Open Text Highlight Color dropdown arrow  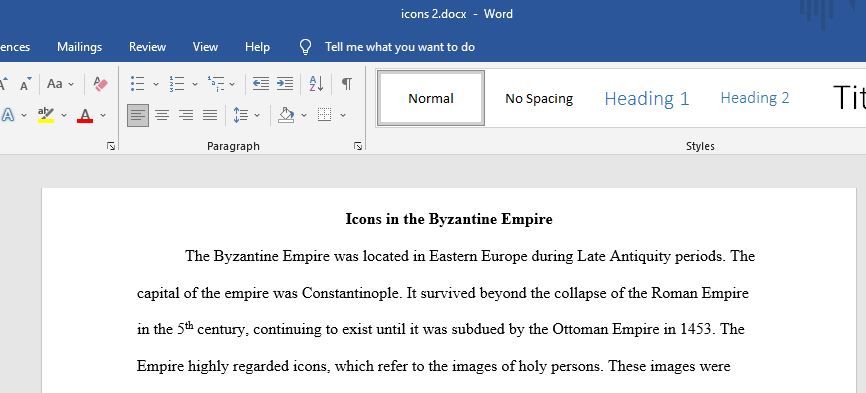(64, 115)
